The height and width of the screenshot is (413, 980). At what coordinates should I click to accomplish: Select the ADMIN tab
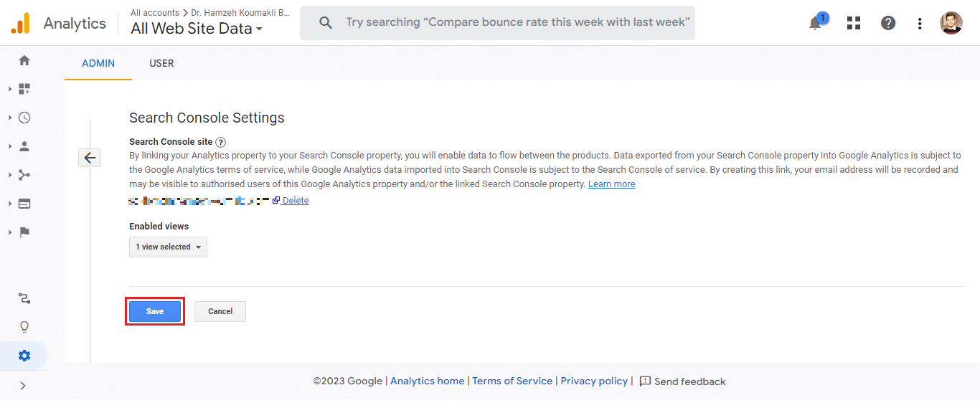98,63
